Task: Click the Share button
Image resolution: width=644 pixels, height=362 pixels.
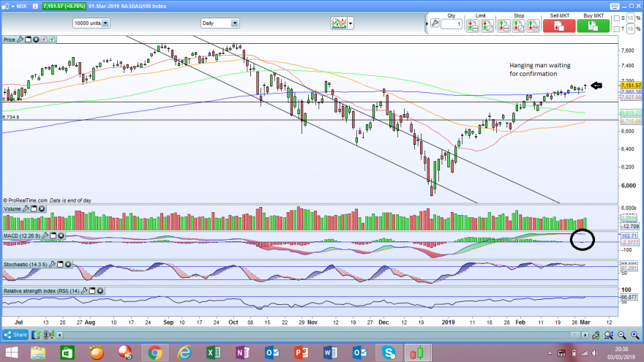Action: (x=15, y=335)
